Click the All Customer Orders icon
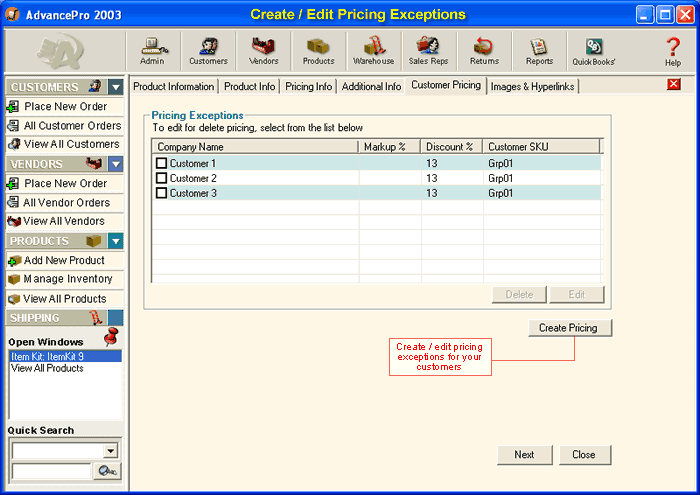Screen dimensions: 700x495 pyautogui.click(x=14, y=125)
